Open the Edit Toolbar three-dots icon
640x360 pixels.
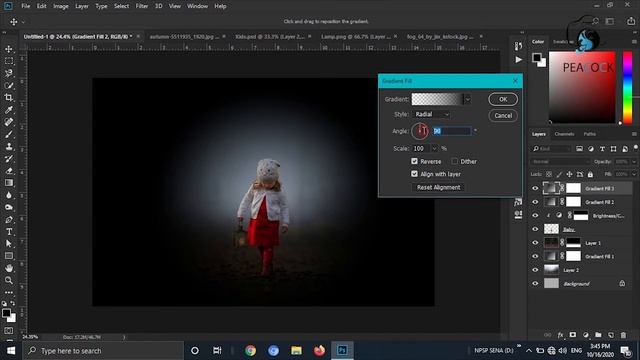pyautogui.click(x=9, y=293)
